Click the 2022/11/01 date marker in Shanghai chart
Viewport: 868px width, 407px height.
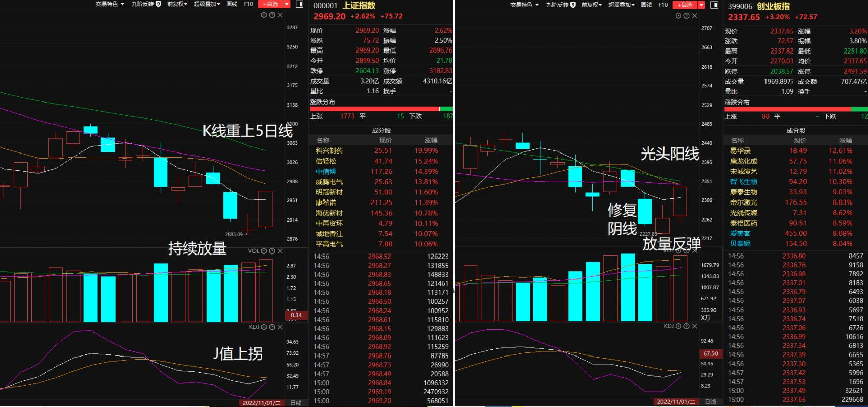[261, 403]
